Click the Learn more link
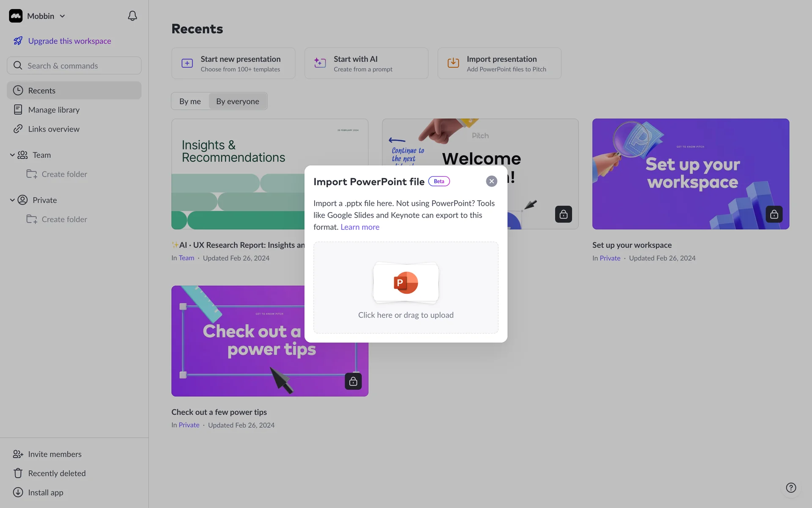This screenshot has width=812, height=508. pos(360,227)
